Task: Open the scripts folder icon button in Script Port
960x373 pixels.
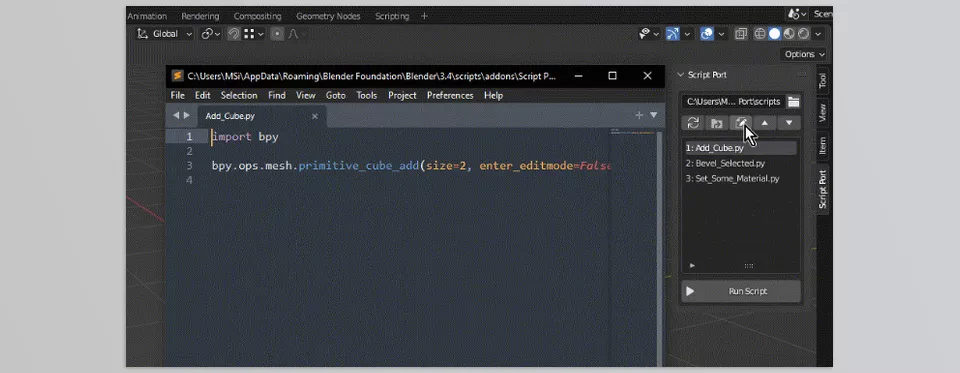Action: pos(716,123)
